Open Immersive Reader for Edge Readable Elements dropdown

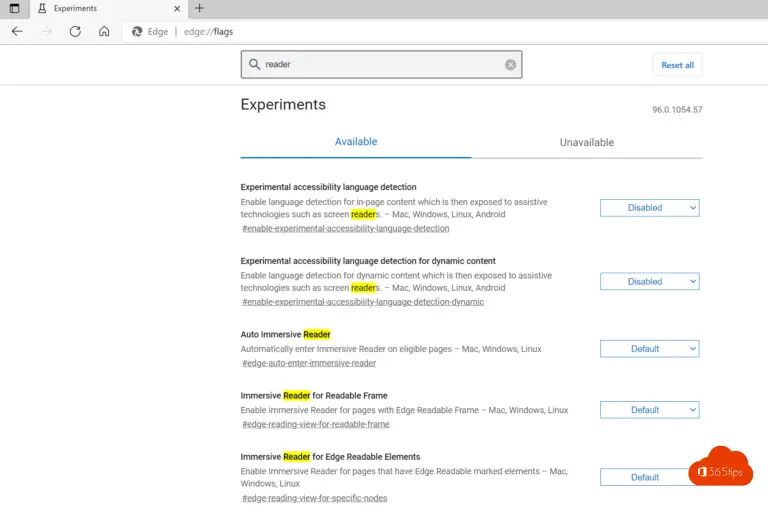coord(647,477)
